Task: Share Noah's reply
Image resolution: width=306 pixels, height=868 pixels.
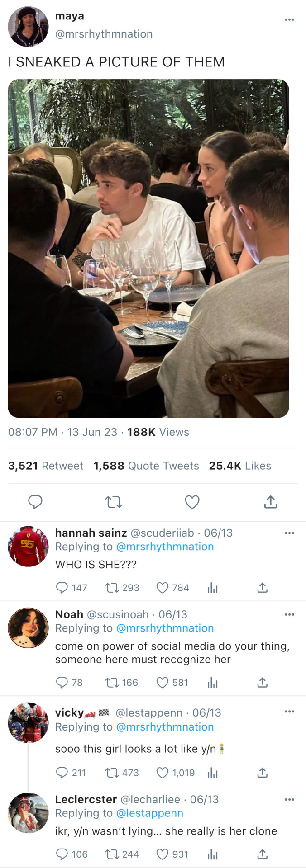Action: click(x=263, y=683)
